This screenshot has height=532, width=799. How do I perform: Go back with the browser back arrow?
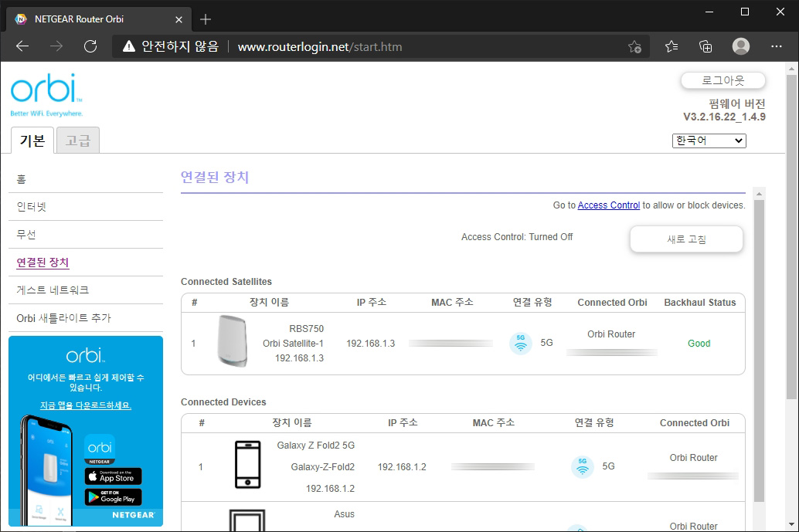(22, 47)
